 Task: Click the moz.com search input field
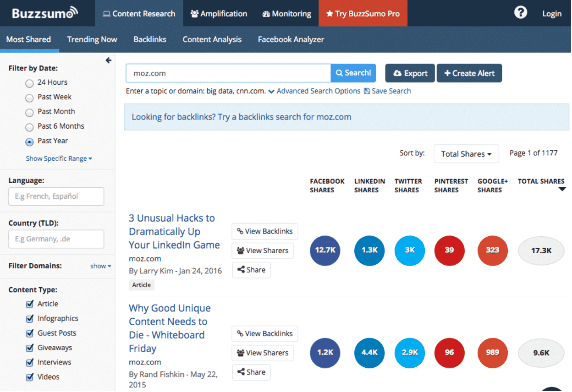(x=228, y=73)
